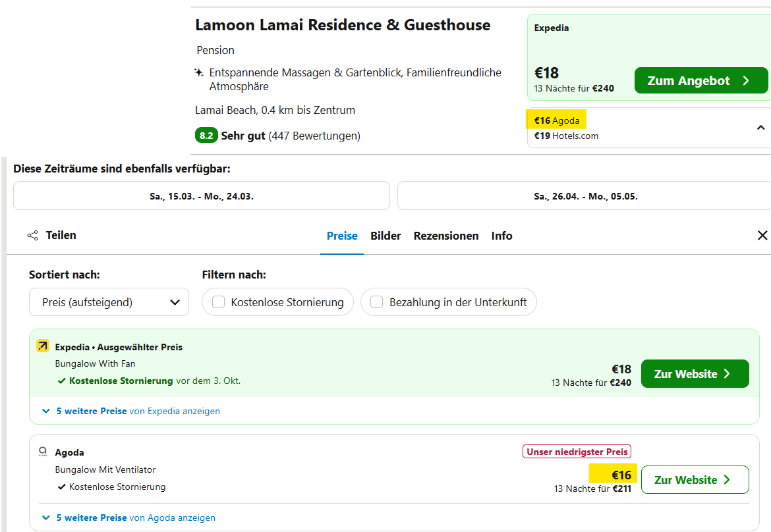Collapse the Agoda/Hotels.com price chevron
771x532 pixels.
(760, 128)
